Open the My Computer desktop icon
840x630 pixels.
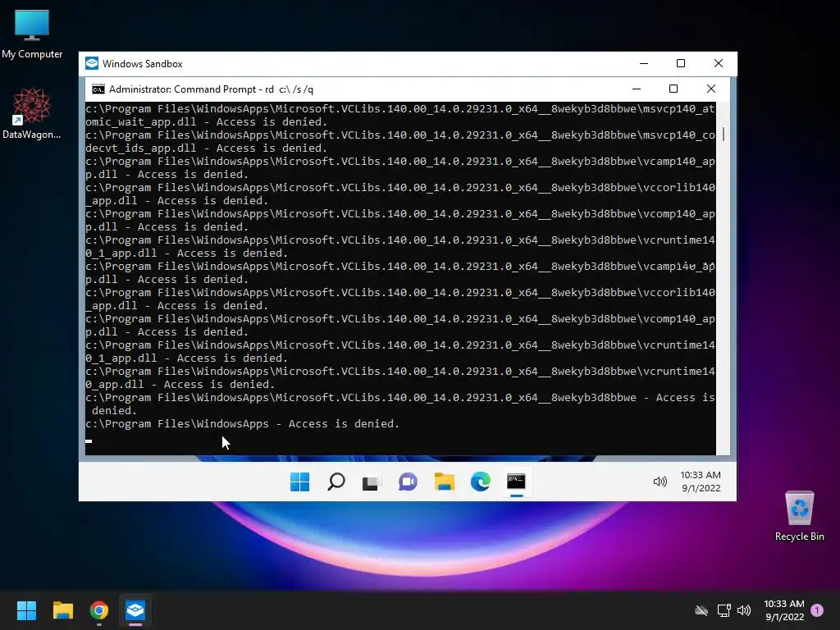[32, 34]
